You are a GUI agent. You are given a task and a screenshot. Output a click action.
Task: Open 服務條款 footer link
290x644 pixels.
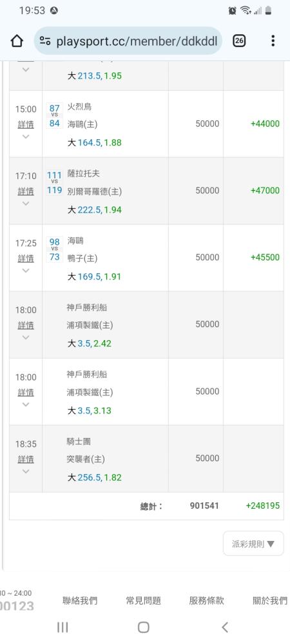207,600
